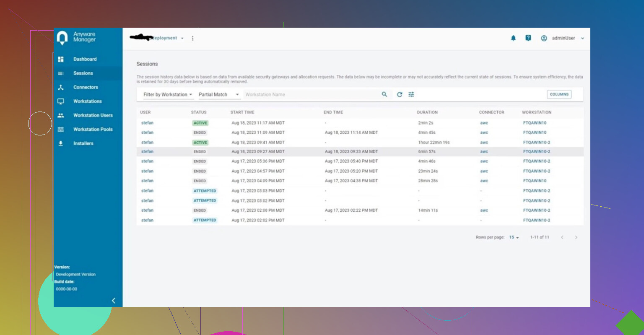Open the FTQAWIN10 link in first row
Viewport: 644px width, 335px height.
click(535, 123)
